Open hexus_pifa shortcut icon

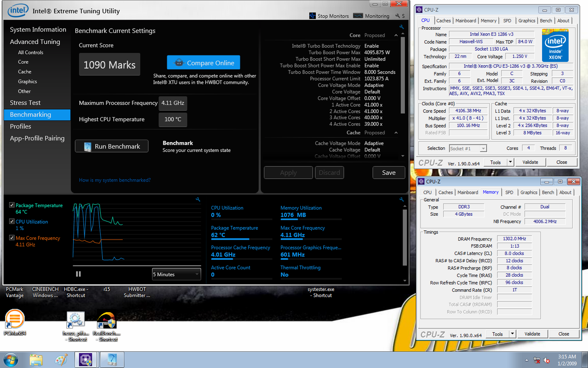(76, 326)
